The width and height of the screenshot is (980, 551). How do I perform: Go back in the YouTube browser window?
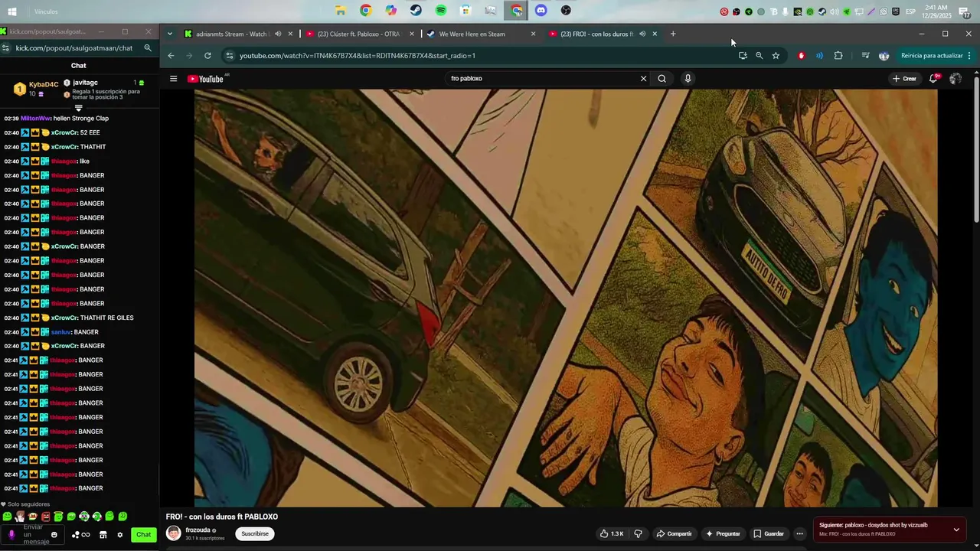coord(171,55)
